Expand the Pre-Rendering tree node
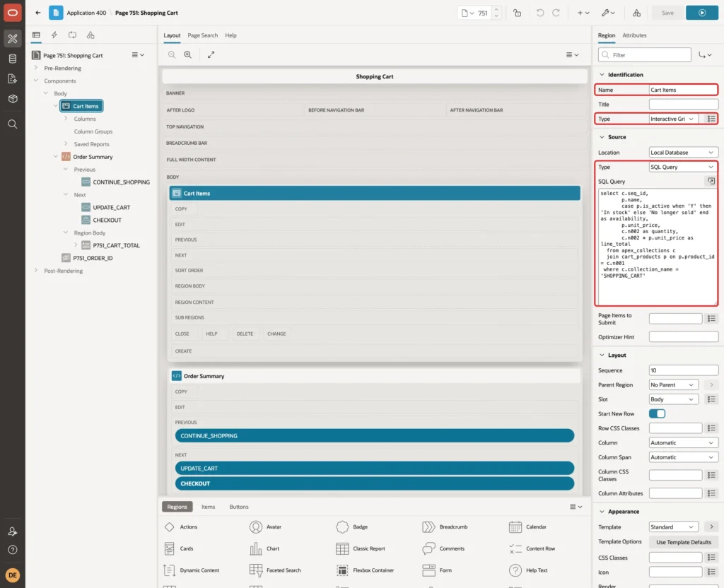The width and height of the screenshot is (724, 588). 36,68
